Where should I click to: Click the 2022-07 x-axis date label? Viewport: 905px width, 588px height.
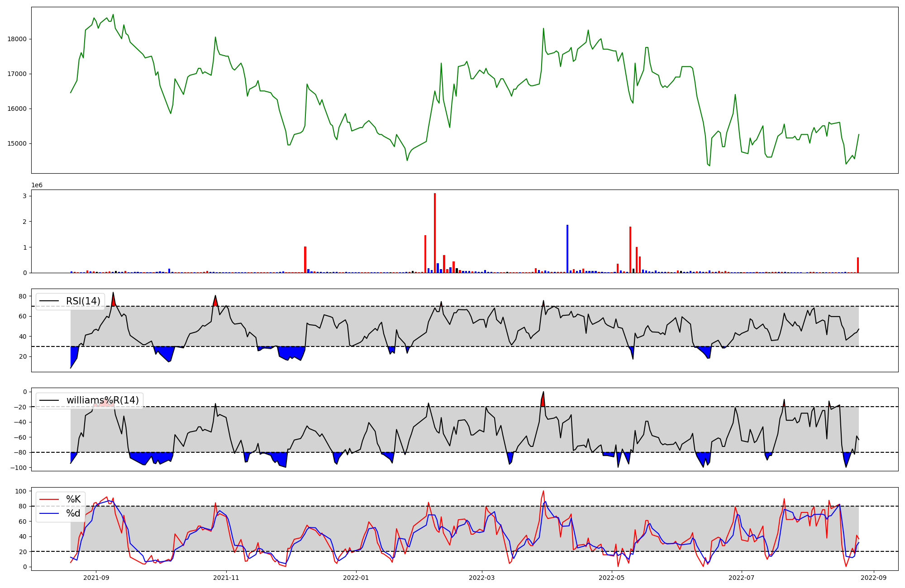tap(742, 578)
